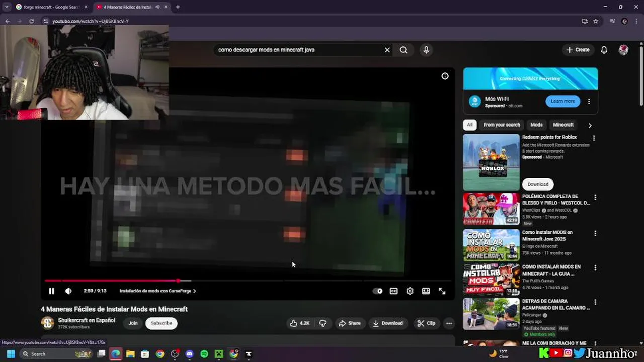
Task: Open media controls icon in Chrome toolbar
Action: (612, 21)
